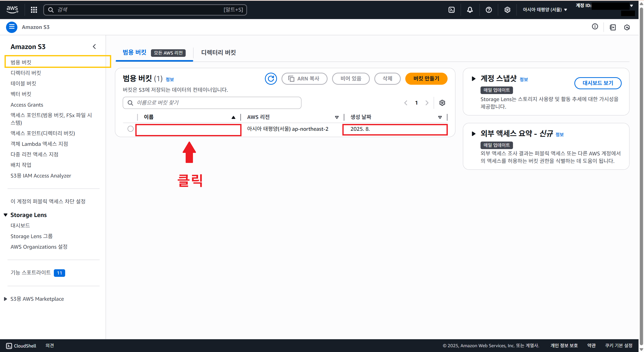
Task: Expand the account snapshot section
Action: (x=473, y=79)
